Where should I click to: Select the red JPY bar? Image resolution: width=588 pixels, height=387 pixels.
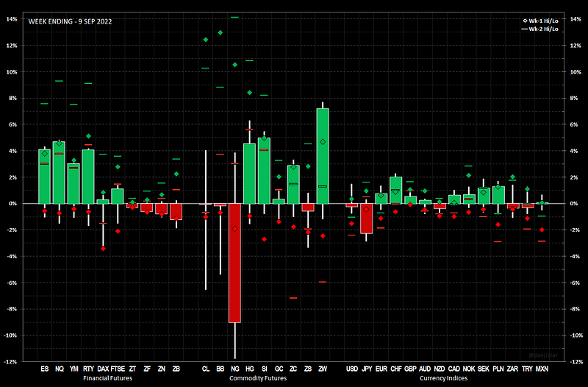pos(366,218)
